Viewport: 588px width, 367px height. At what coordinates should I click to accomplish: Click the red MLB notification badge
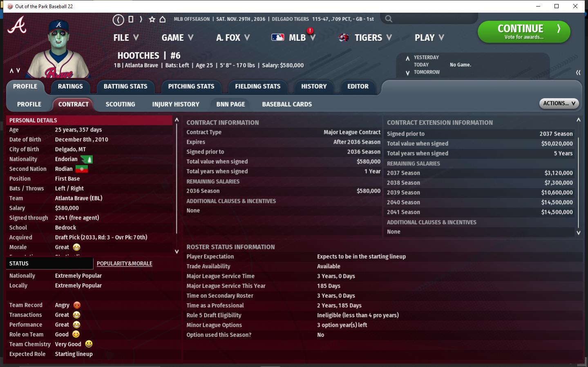click(310, 31)
